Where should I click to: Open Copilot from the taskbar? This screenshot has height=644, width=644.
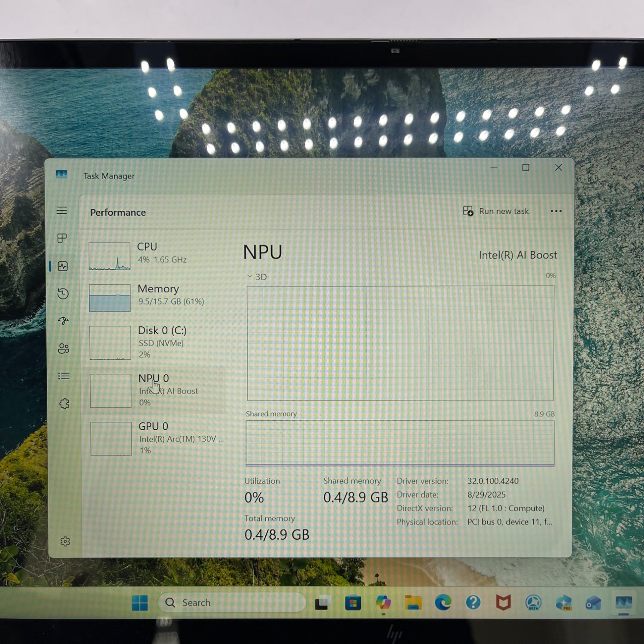(x=383, y=603)
